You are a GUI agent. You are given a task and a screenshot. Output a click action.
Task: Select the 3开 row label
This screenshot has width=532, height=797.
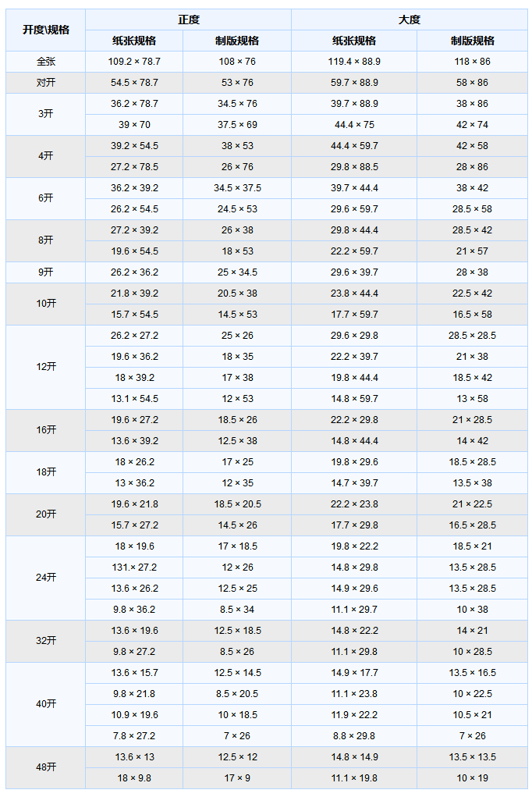[x=46, y=114]
